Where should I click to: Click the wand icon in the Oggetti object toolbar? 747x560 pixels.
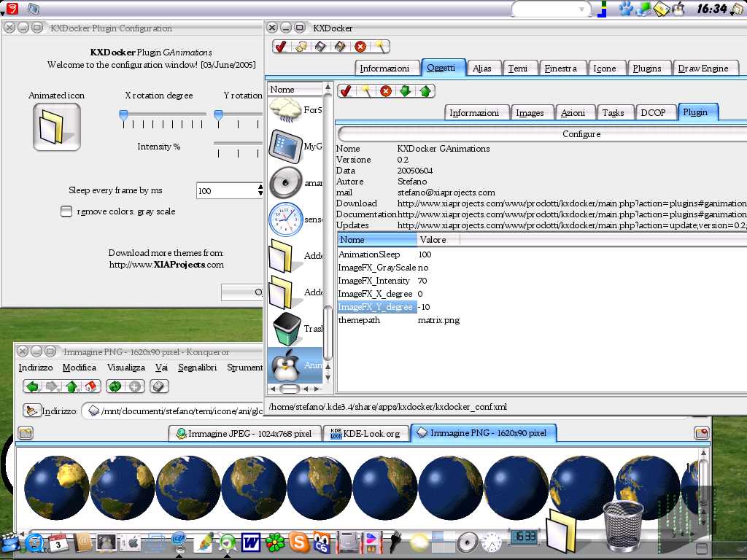[x=366, y=90]
